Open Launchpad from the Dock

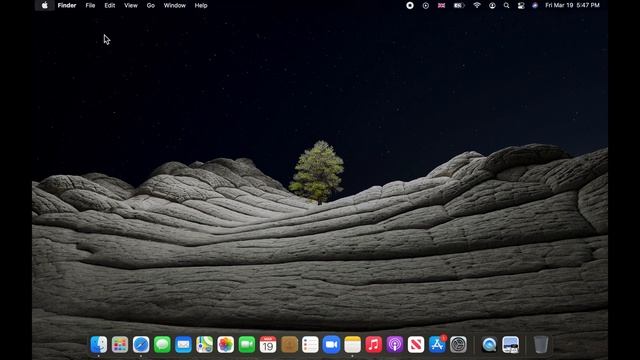[x=120, y=344]
